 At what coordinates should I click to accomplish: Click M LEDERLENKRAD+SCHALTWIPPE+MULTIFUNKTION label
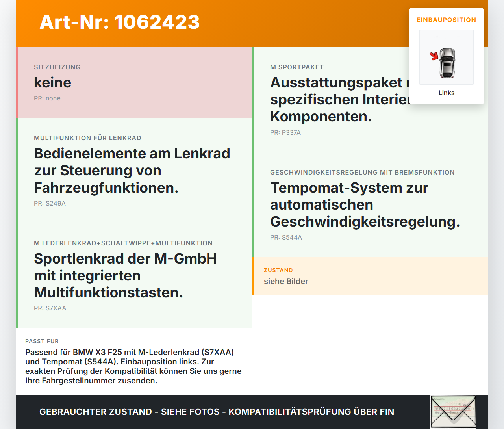(123, 243)
